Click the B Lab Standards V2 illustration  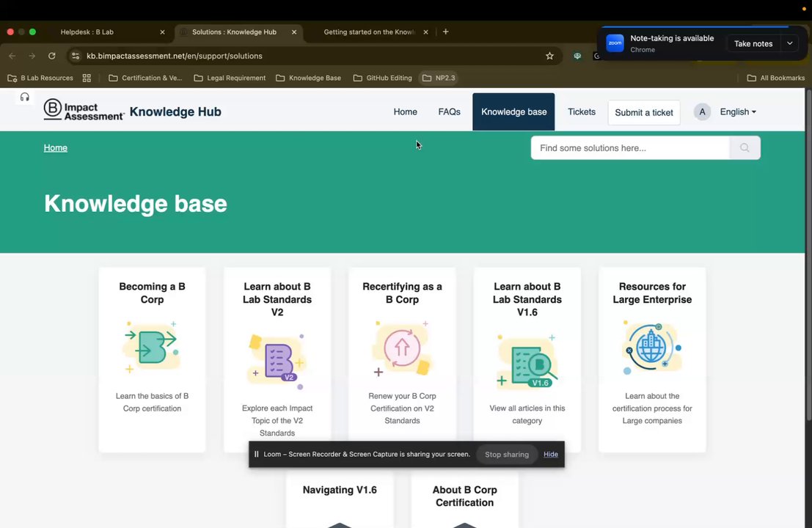277,360
